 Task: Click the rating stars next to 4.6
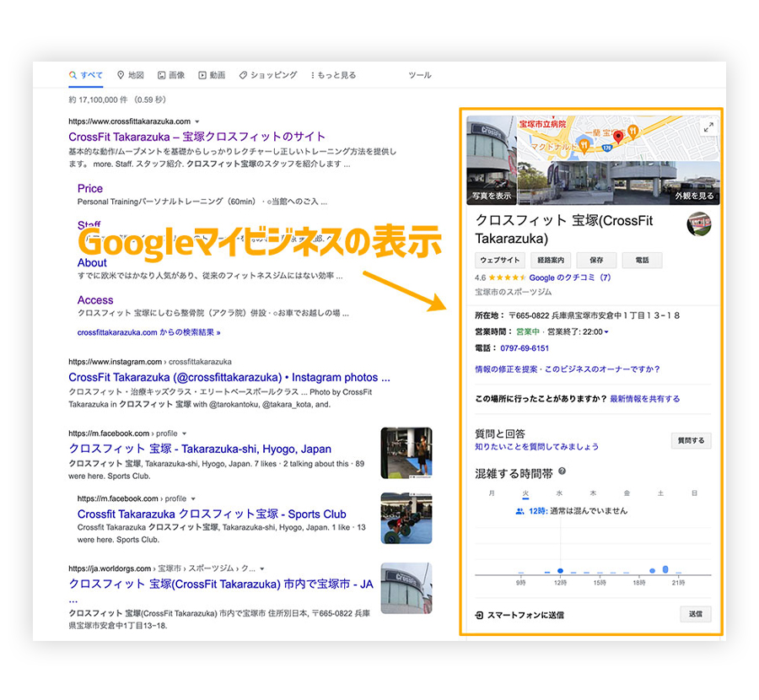pyautogui.click(x=508, y=277)
